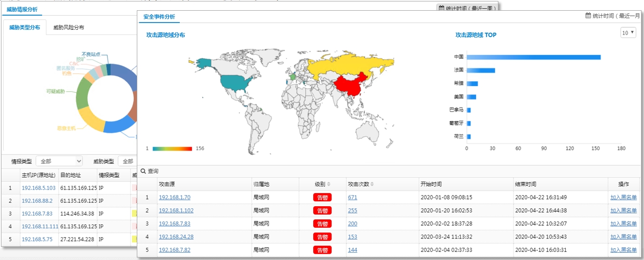Click the 中国 bar in TOP chart
The width and height of the screenshot is (644, 260).
(x=533, y=57)
